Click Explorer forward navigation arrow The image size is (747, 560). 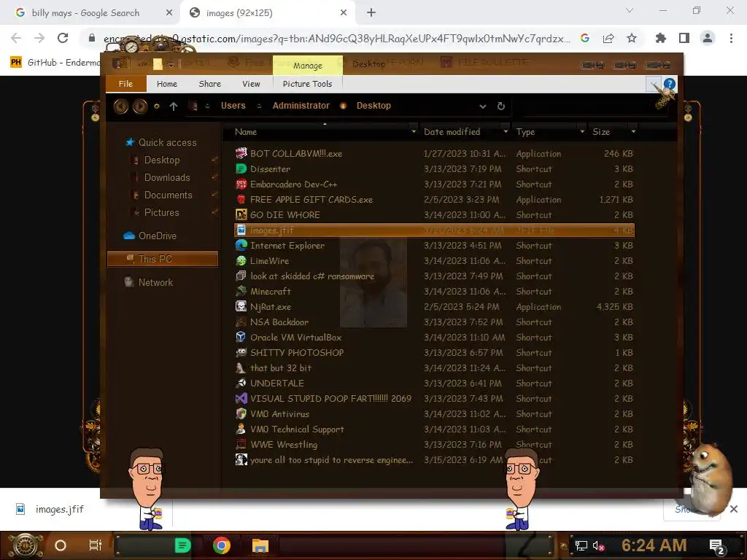[x=139, y=106]
